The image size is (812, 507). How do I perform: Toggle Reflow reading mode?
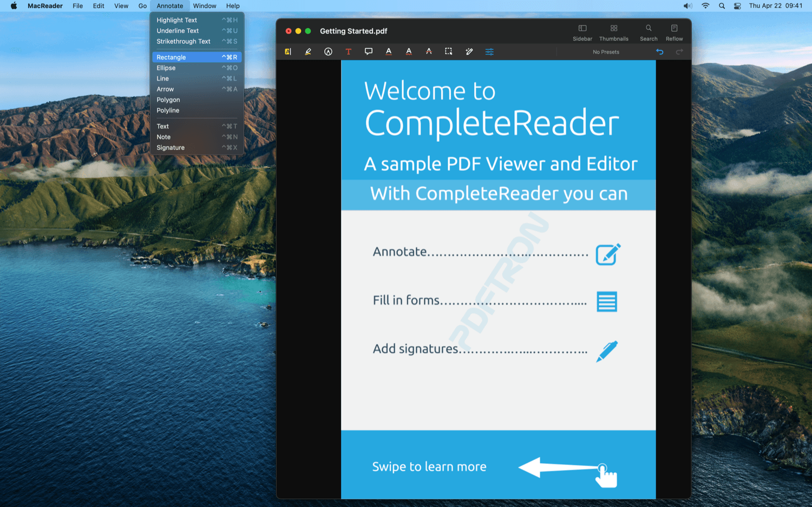pos(674,32)
